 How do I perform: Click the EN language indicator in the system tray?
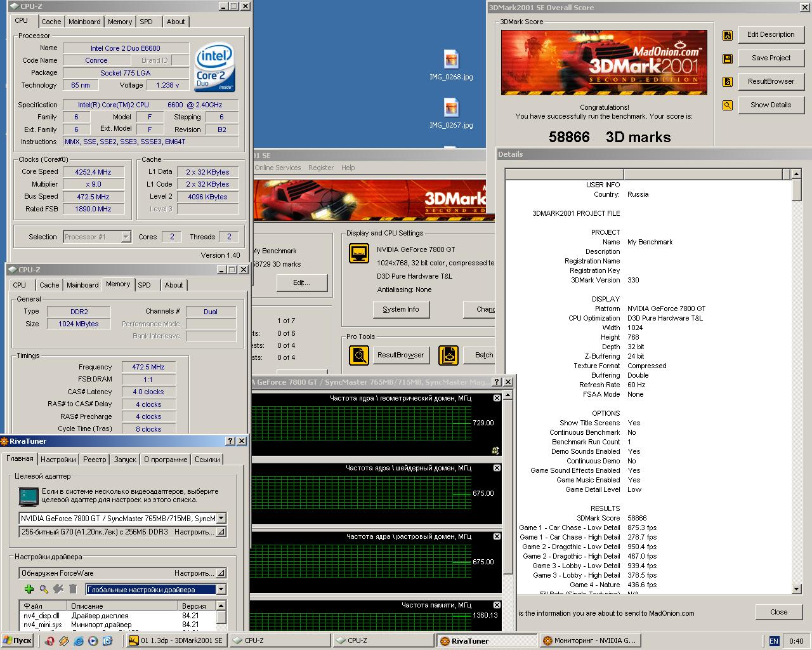pos(774,641)
